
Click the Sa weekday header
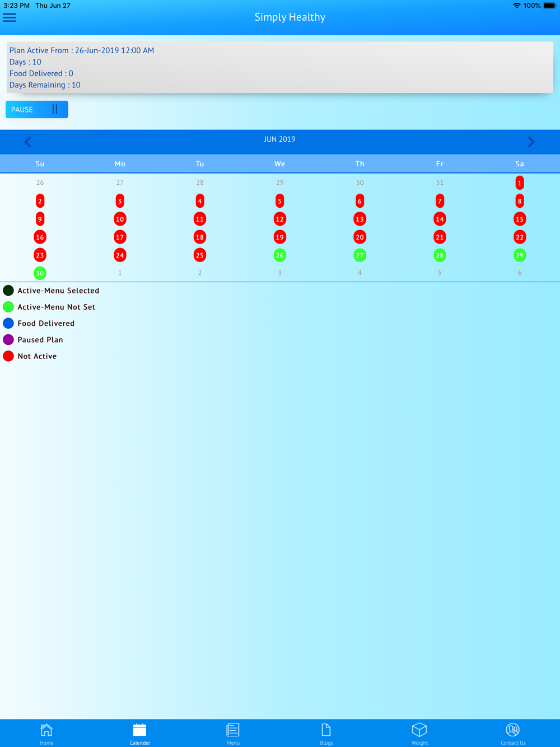(x=520, y=164)
